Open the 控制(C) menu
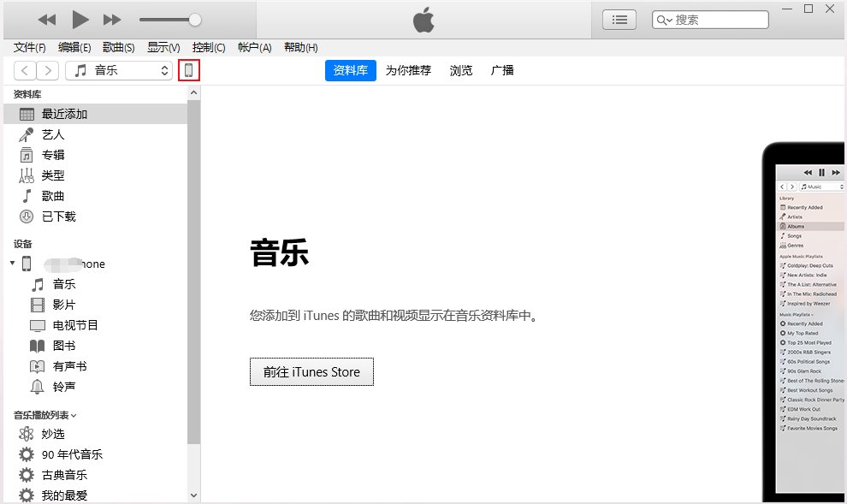The width and height of the screenshot is (847, 504). pos(209,48)
